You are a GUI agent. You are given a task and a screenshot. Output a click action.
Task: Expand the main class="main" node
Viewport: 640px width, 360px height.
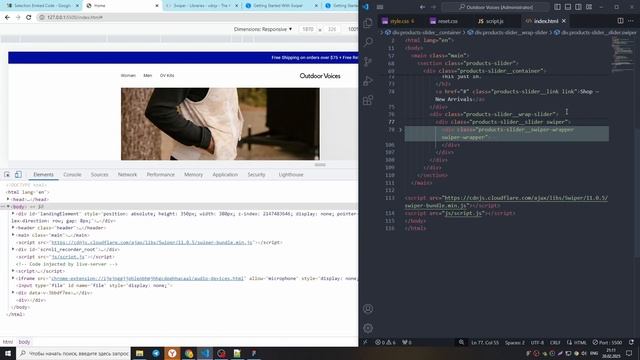(13, 235)
